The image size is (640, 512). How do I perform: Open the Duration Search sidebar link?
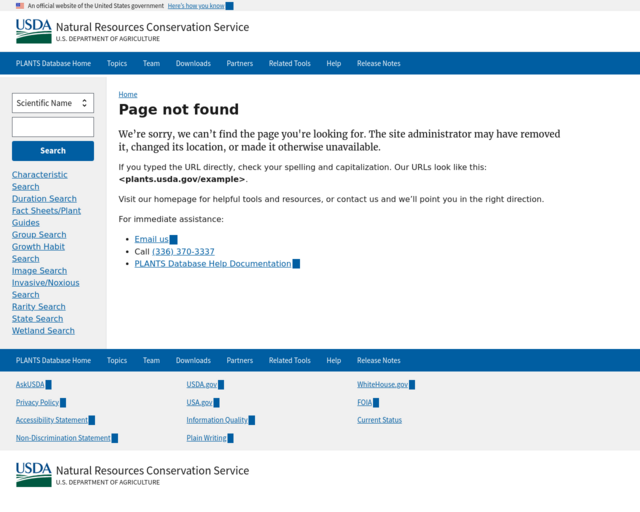pos(44,199)
